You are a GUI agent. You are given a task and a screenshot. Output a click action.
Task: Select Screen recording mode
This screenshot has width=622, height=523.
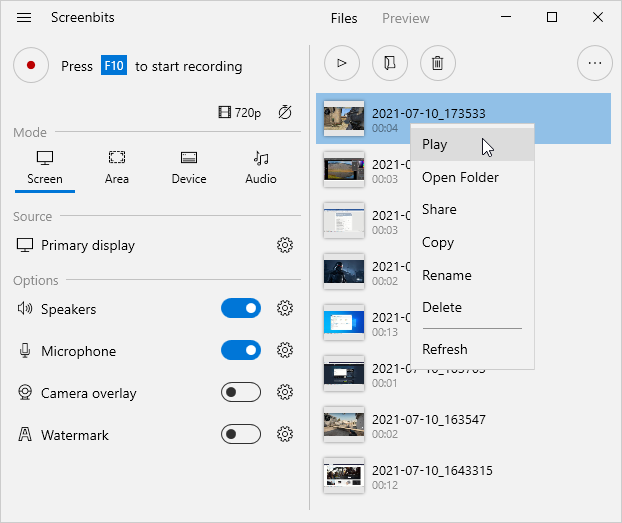45,168
